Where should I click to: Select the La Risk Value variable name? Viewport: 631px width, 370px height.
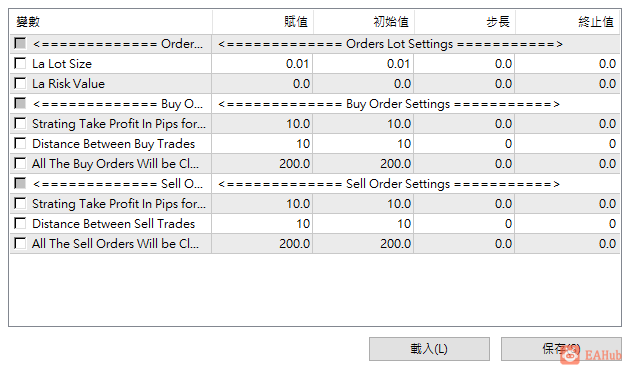click(x=68, y=84)
